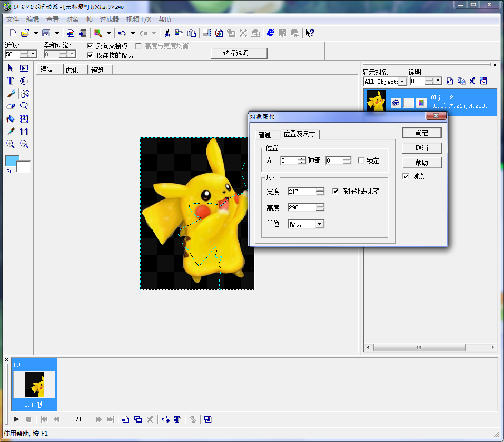Image resolution: width=504 pixels, height=442 pixels.
Task: Pick the Eyedropper tool
Action: [x=11, y=132]
